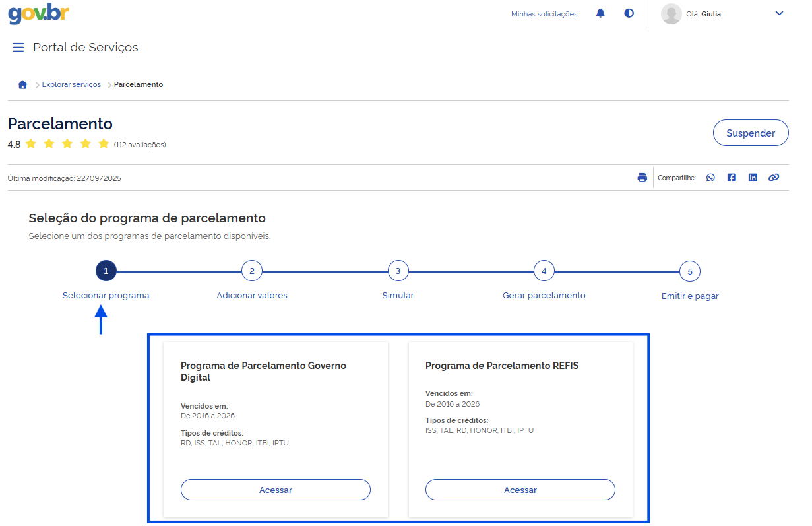Viewport: 812px width, 526px height.
Task: Click the 4.8 rating value
Action: 14,145
